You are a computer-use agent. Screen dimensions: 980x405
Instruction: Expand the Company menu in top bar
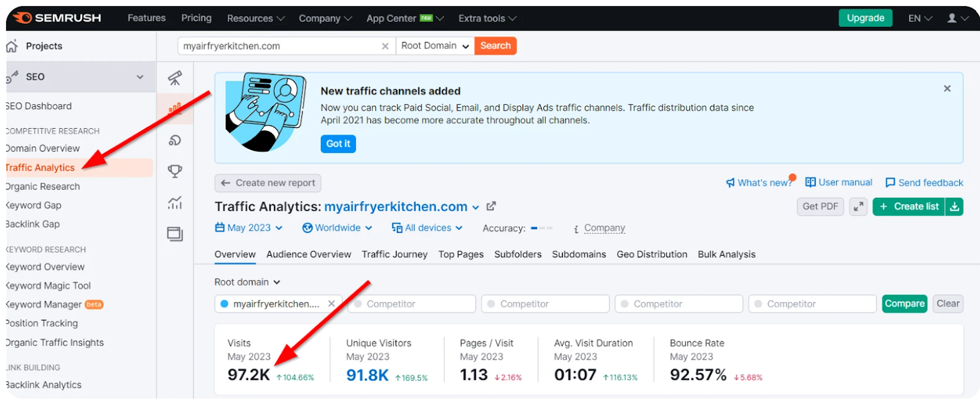(325, 18)
